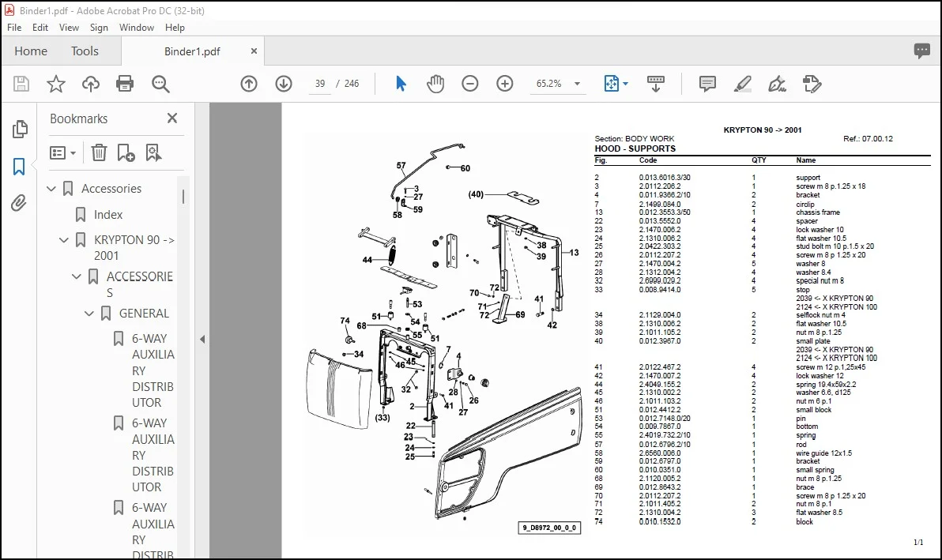Add a new bookmark

pos(126,152)
